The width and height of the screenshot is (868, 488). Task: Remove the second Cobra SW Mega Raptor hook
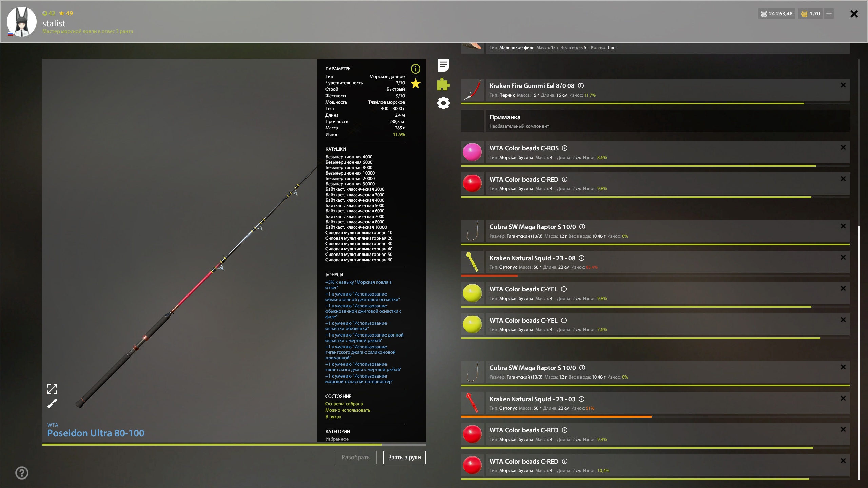tap(843, 367)
